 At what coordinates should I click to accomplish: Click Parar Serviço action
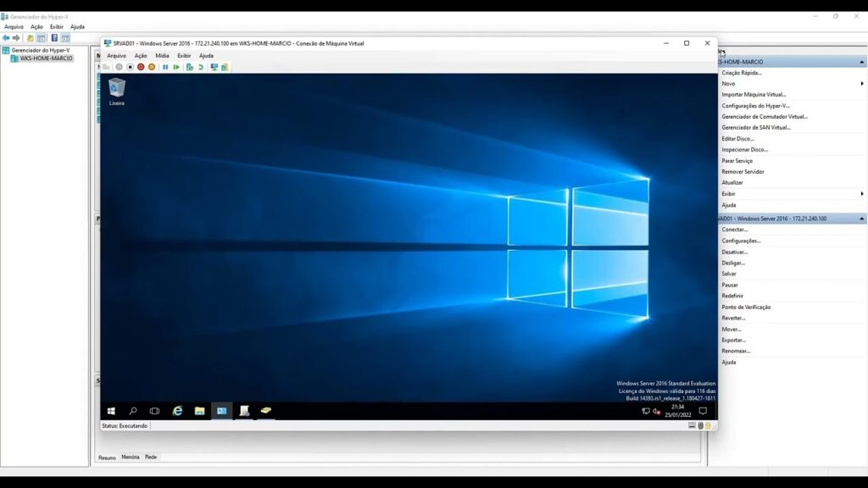tap(737, 160)
